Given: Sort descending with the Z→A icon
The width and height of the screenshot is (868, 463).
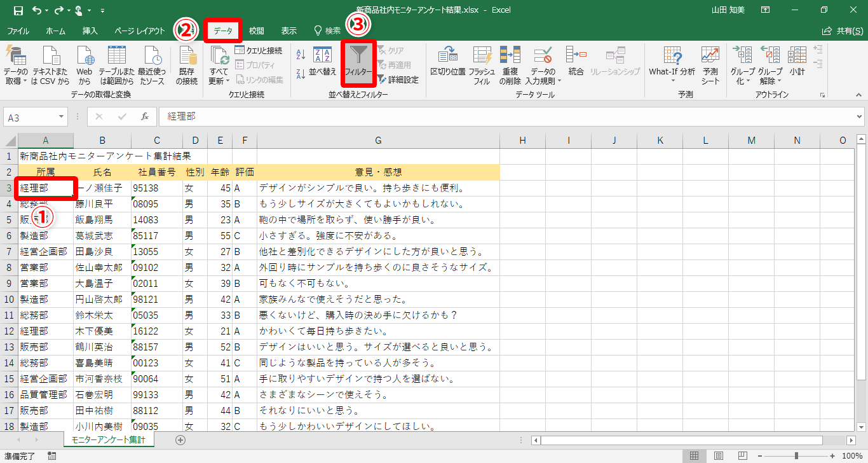Looking at the screenshot, I should coord(301,73).
